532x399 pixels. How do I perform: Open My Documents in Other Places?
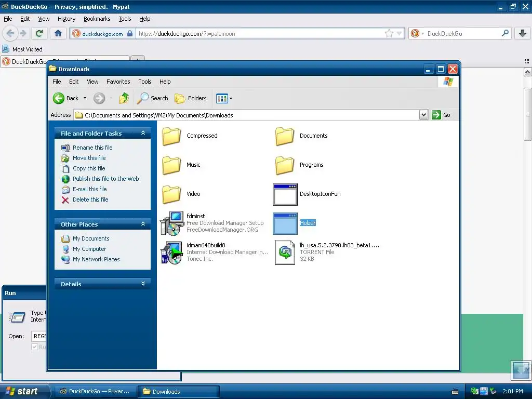click(x=90, y=238)
